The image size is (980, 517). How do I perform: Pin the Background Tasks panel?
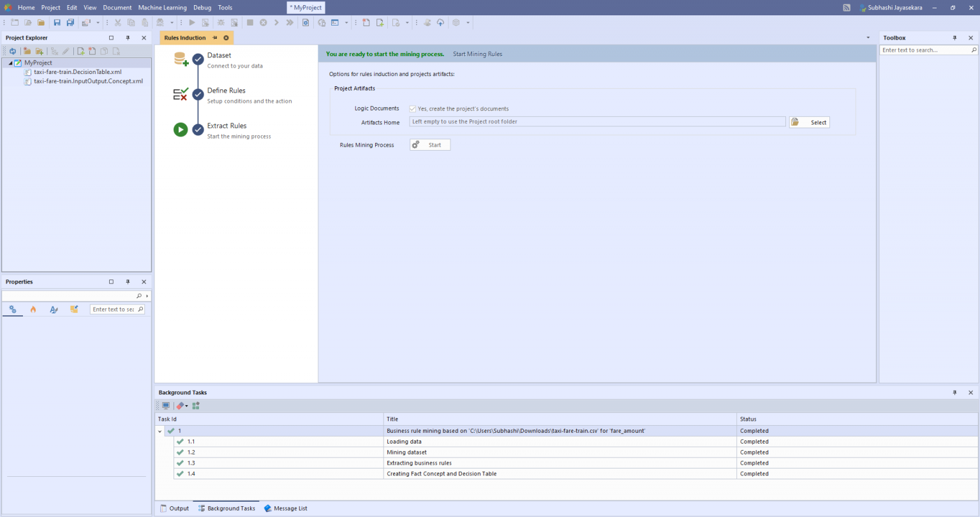point(954,393)
